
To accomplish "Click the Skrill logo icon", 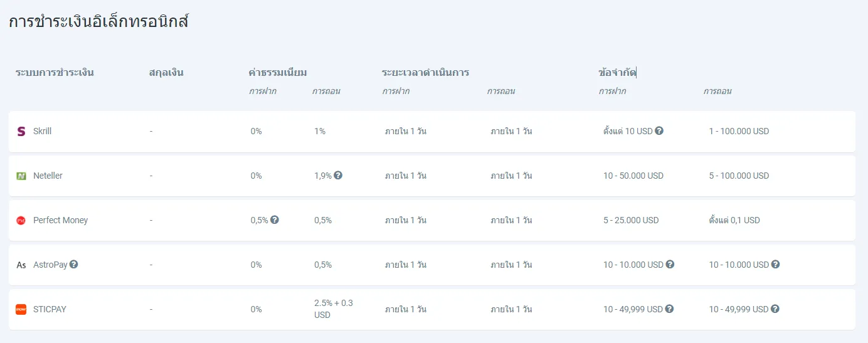I will tap(21, 132).
